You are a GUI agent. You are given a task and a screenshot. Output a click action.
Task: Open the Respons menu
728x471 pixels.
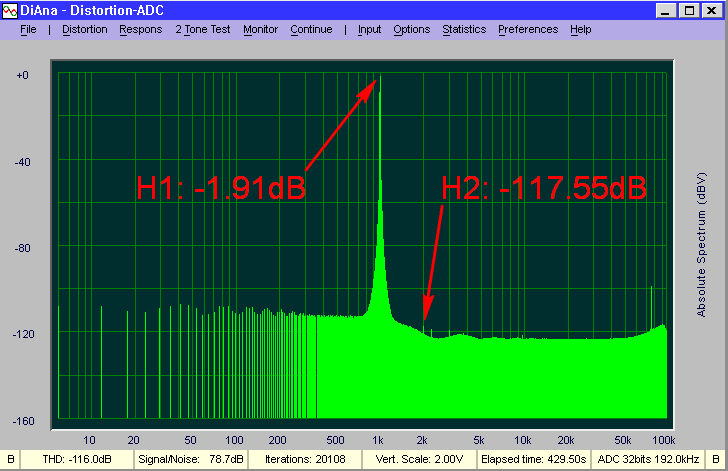[x=141, y=29]
